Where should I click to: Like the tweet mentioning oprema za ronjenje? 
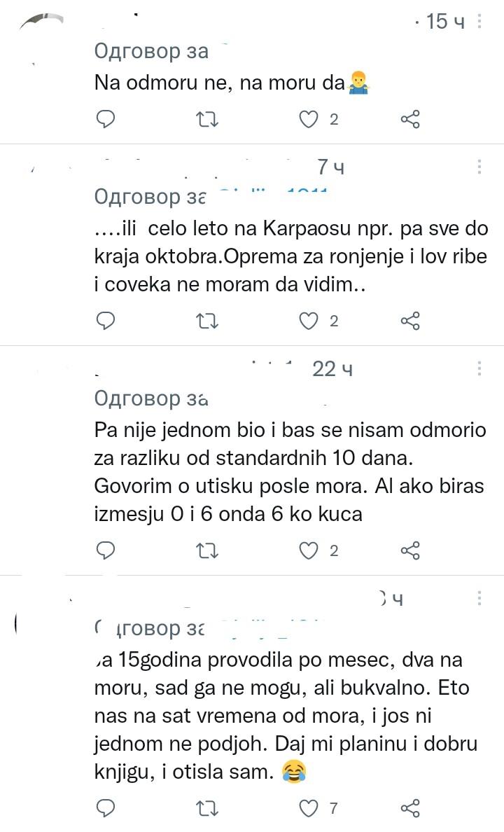[x=308, y=321]
